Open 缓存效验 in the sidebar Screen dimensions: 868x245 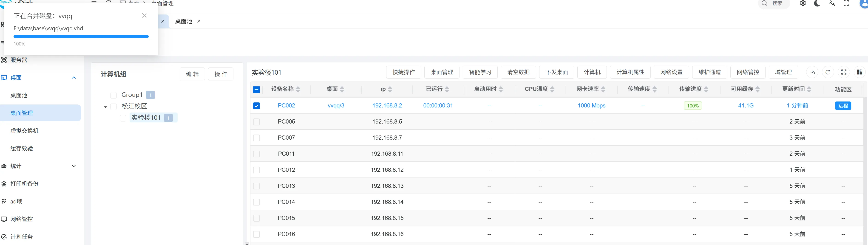(22, 148)
